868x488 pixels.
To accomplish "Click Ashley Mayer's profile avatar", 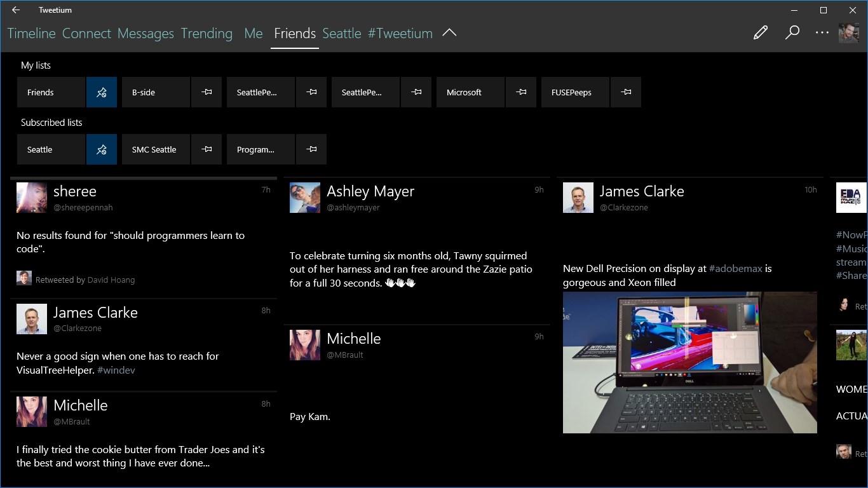I will [305, 197].
